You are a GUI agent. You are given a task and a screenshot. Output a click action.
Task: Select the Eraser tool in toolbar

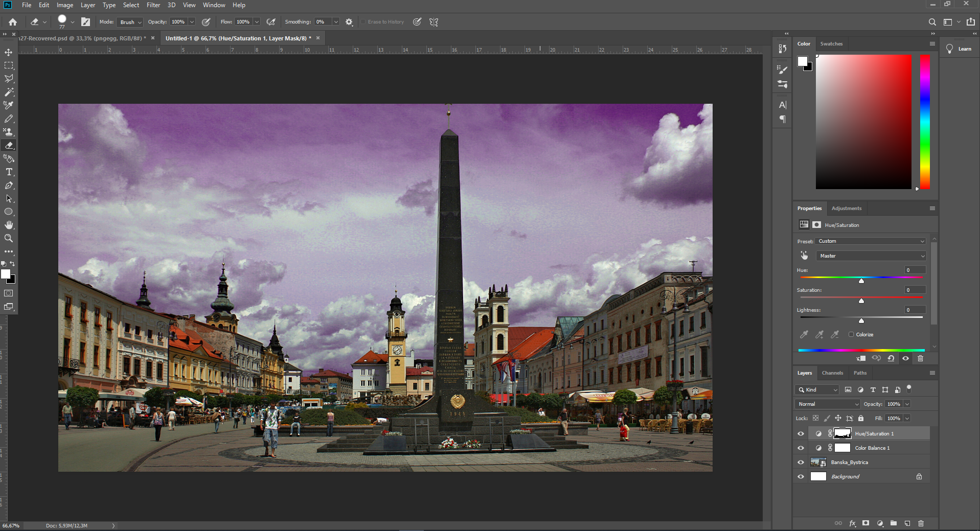point(9,145)
